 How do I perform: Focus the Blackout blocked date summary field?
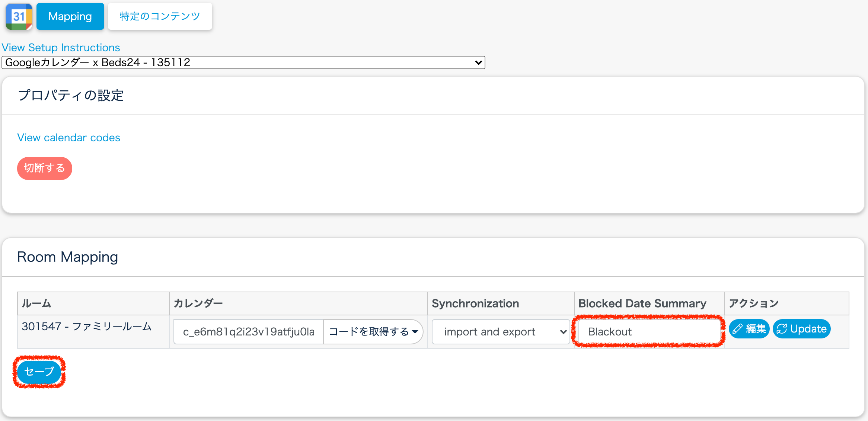point(648,332)
